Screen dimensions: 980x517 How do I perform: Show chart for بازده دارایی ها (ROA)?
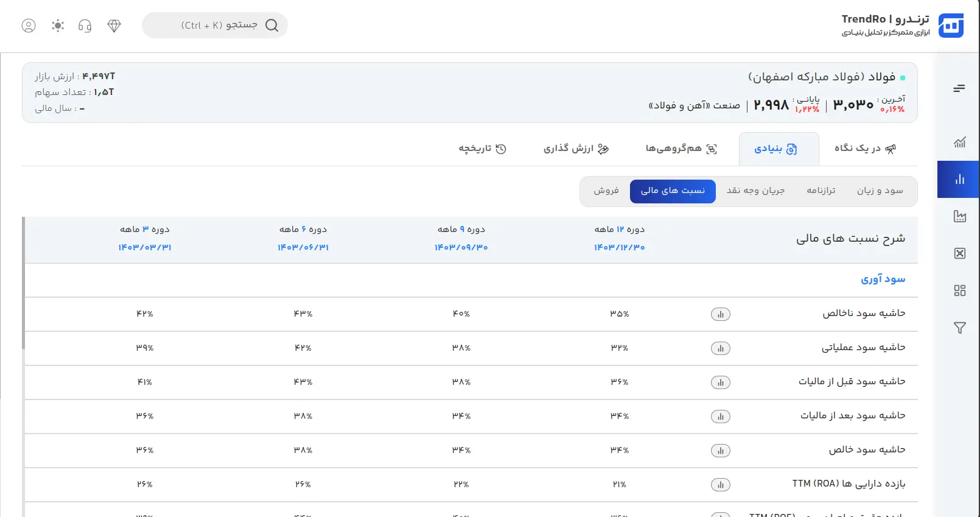(720, 485)
